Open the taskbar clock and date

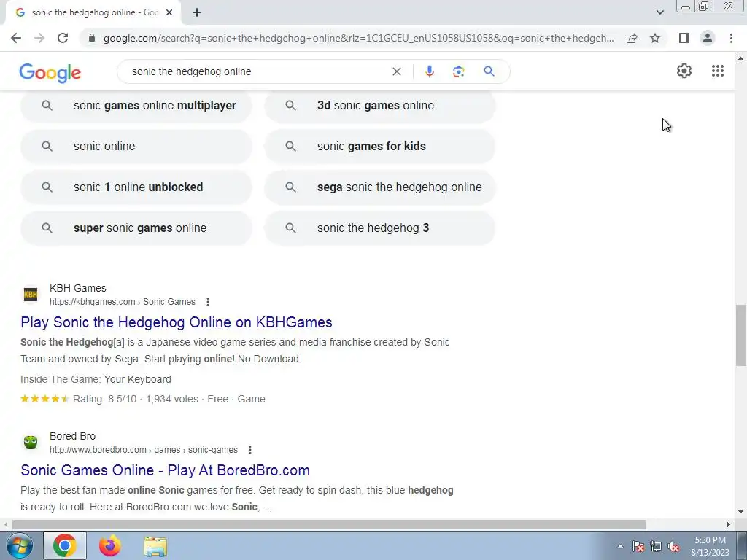click(x=710, y=546)
